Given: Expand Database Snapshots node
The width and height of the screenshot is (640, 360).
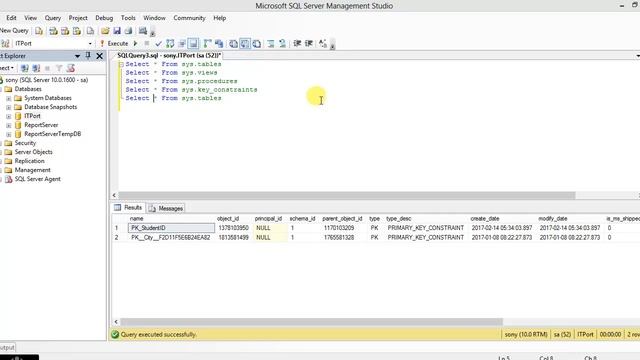Looking at the screenshot, I should [x=9, y=107].
